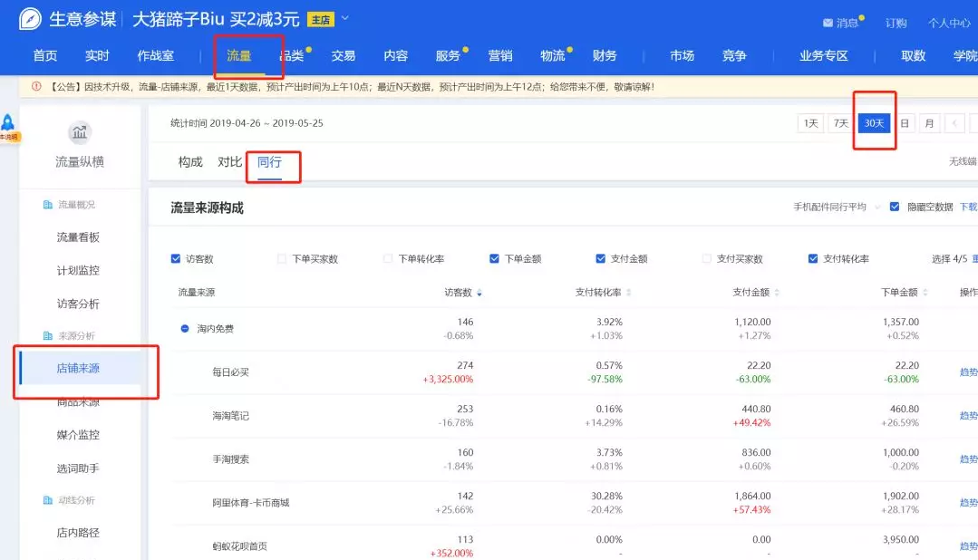The height and width of the screenshot is (560, 978).
Task: Collapse the 淘内免费 row
Action: point(185,329)
